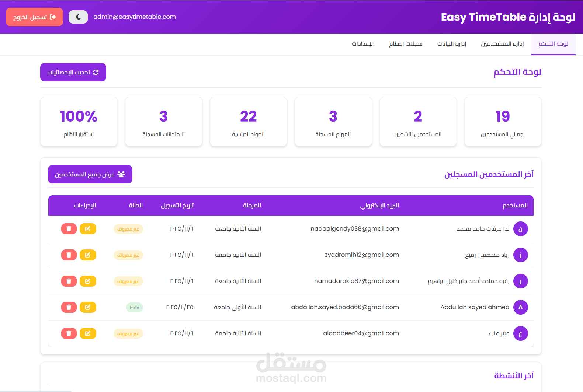583x392 pixels.
Task: Delete Abdullah sayed ahmed with trash icon
Action: pos(69,307)
